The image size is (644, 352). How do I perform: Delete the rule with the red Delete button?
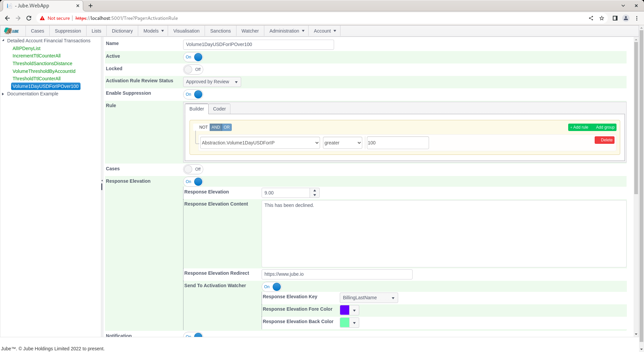604,140
